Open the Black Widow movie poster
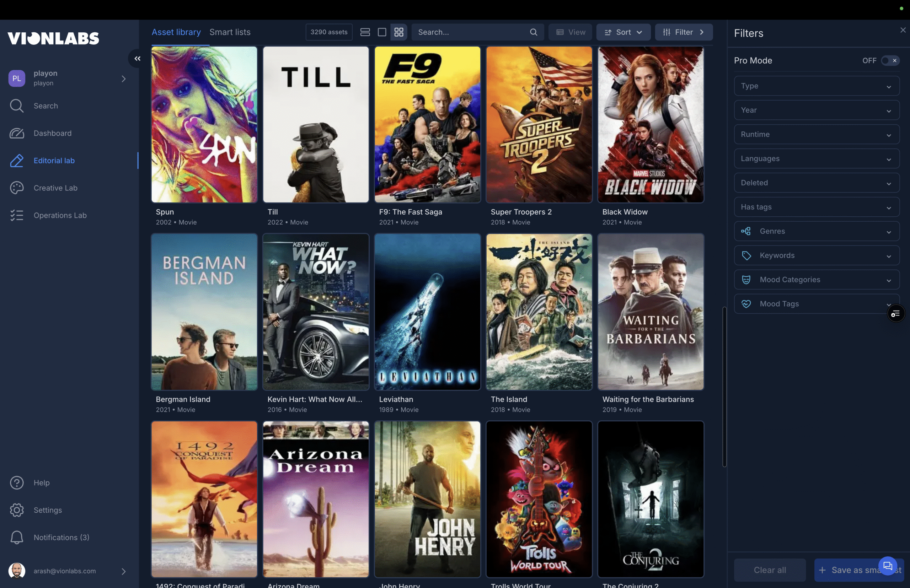 coord(651,124)
